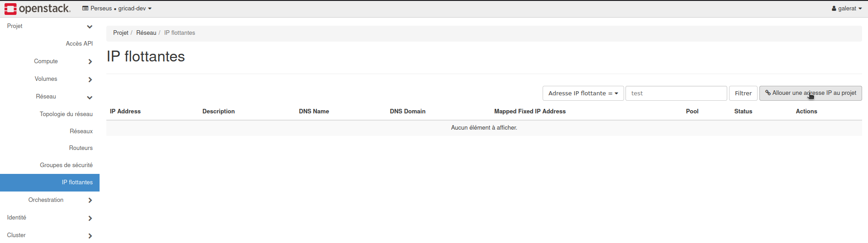Screen dimensions: 868x243
Task: Click the IP flottantes page heading
Action: click(x=146, y=56)
